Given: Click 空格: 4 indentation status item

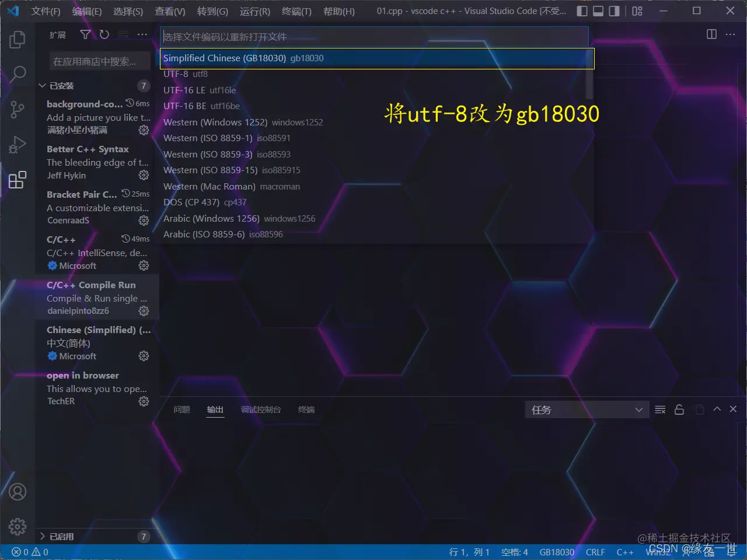Looking at the screenshot, I should 514,552.
